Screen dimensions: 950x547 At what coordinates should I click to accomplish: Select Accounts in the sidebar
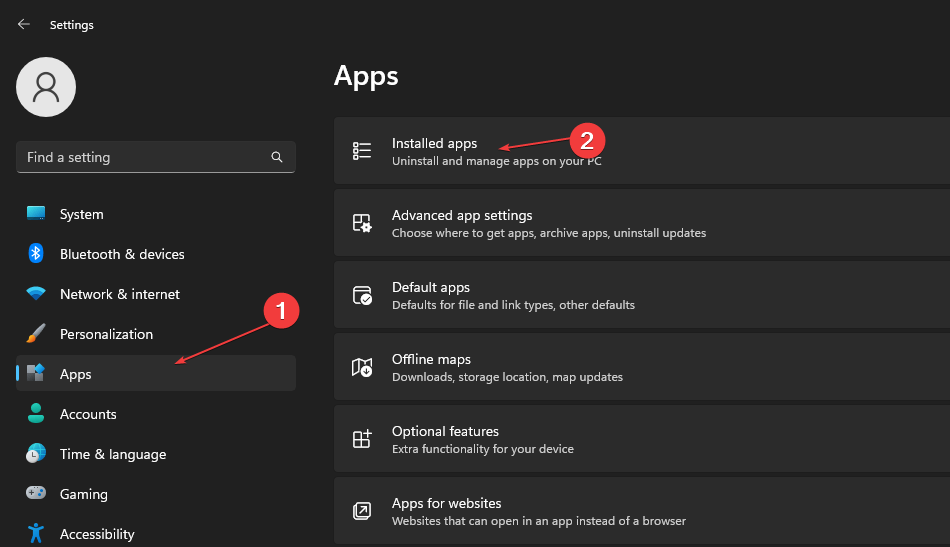[88, 414]
